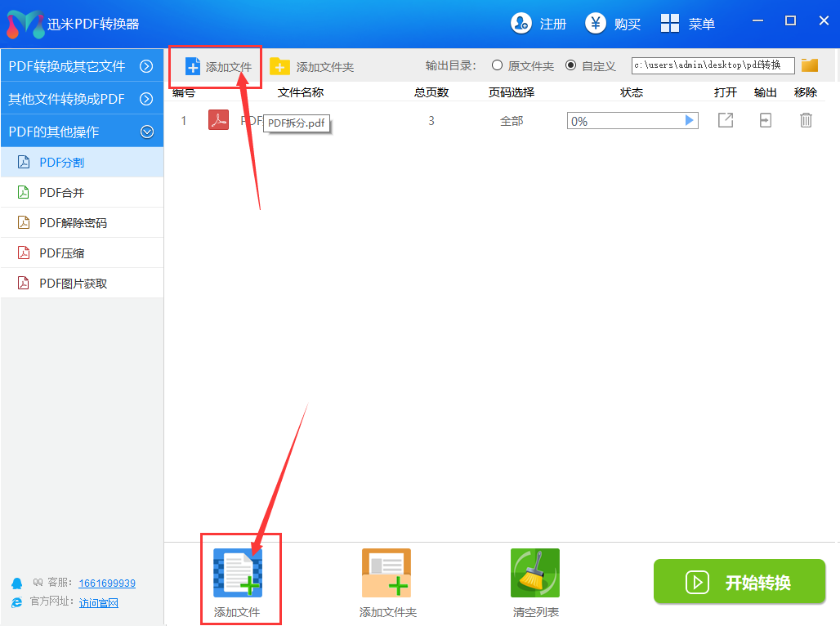
Task: Click the 清空列表 broom icon
Action: point(534,572)
